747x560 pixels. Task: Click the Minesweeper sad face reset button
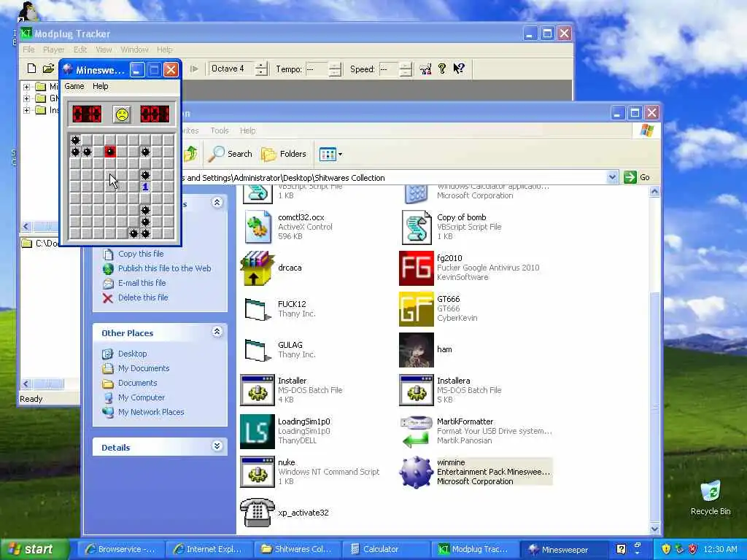pyautogui.click(x=122, y=114)
